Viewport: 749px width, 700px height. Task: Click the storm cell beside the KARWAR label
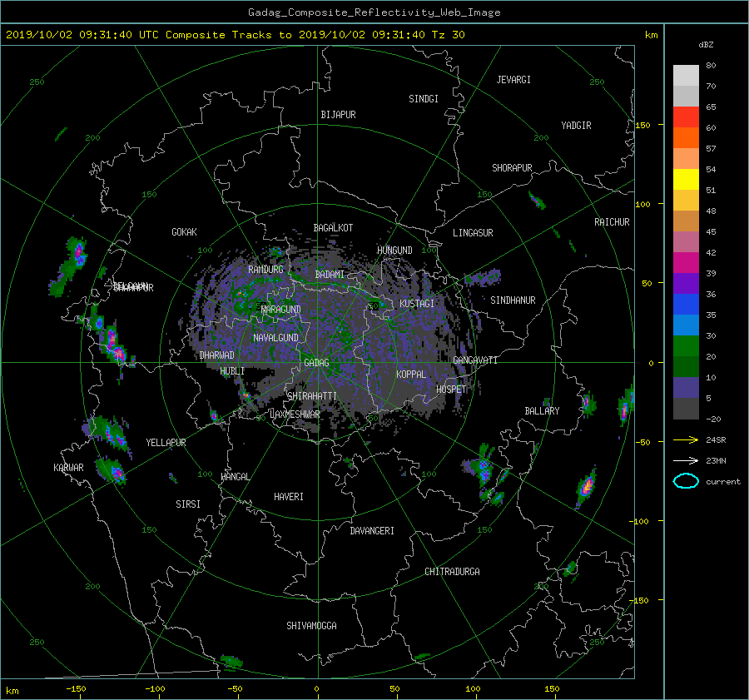click(x=112, y=470)
